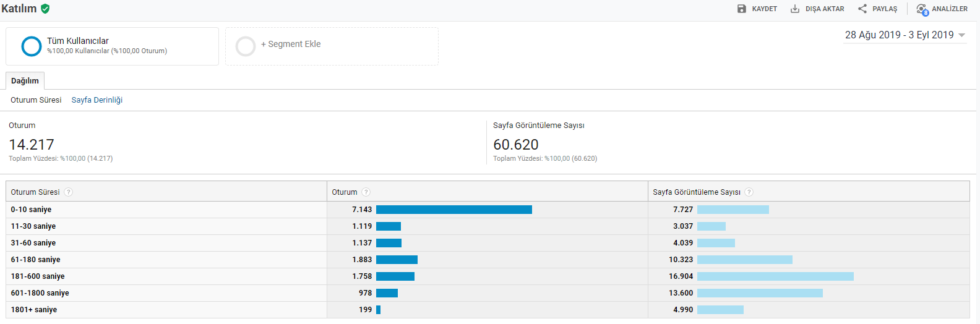Click the session value 978
This screenshot has height=324, width=980.
click(x=366, y=293)
